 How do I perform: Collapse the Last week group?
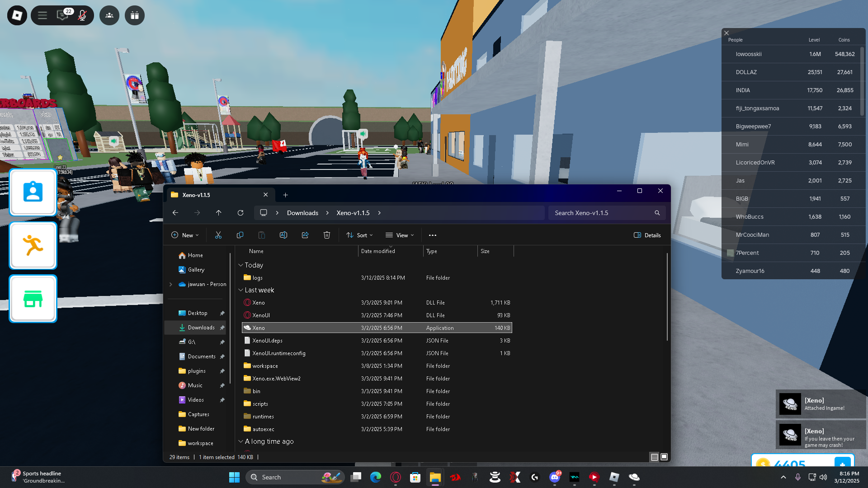(x=241, y=290)
